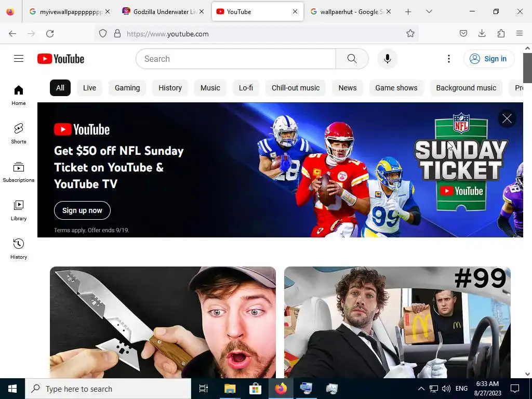Open File Explorer from the taskbar
This screenshot has height=399, width=532.
(230, 389)
